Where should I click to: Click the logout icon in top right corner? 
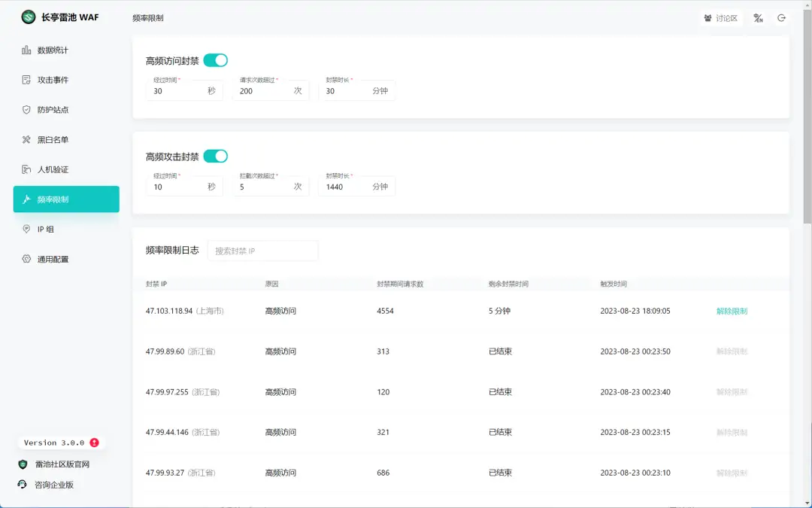783,17
